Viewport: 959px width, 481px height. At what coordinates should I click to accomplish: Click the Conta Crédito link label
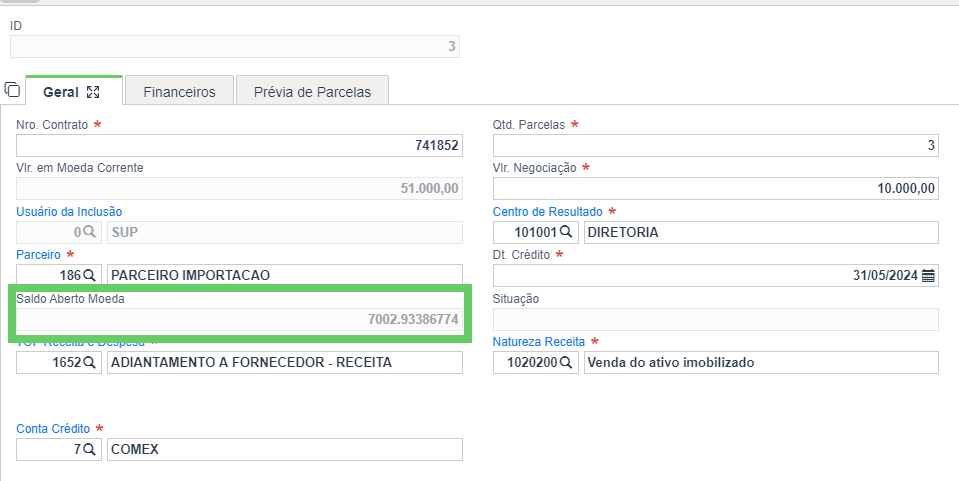tap(53, 428)
